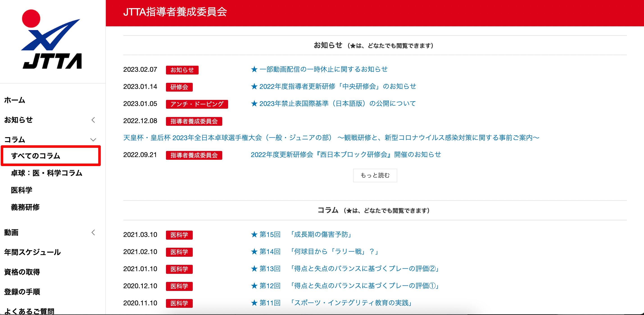Viewport: 644px width, 315px height.
Task: Click the date text 2021.02.10
Action: click(140, 252)
